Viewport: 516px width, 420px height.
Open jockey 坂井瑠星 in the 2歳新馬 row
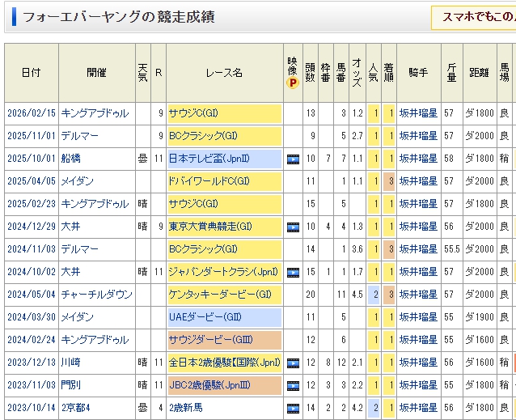tap(417, 409)
